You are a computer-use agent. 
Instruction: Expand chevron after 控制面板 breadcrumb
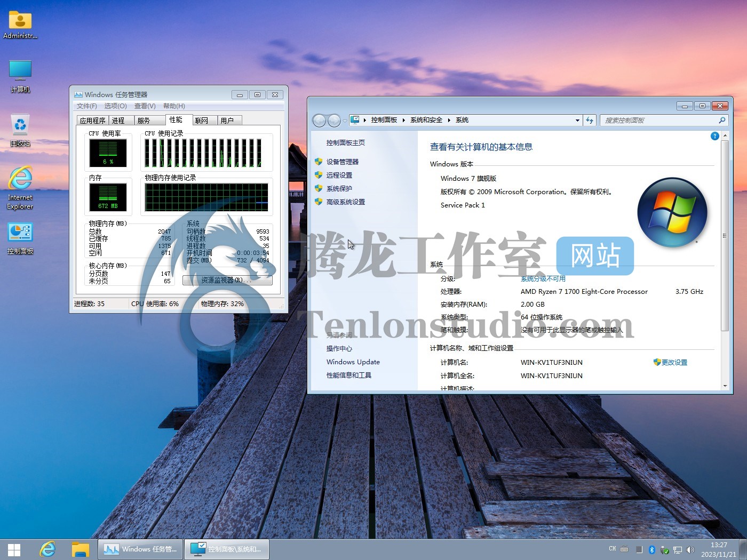click(404, 120)
